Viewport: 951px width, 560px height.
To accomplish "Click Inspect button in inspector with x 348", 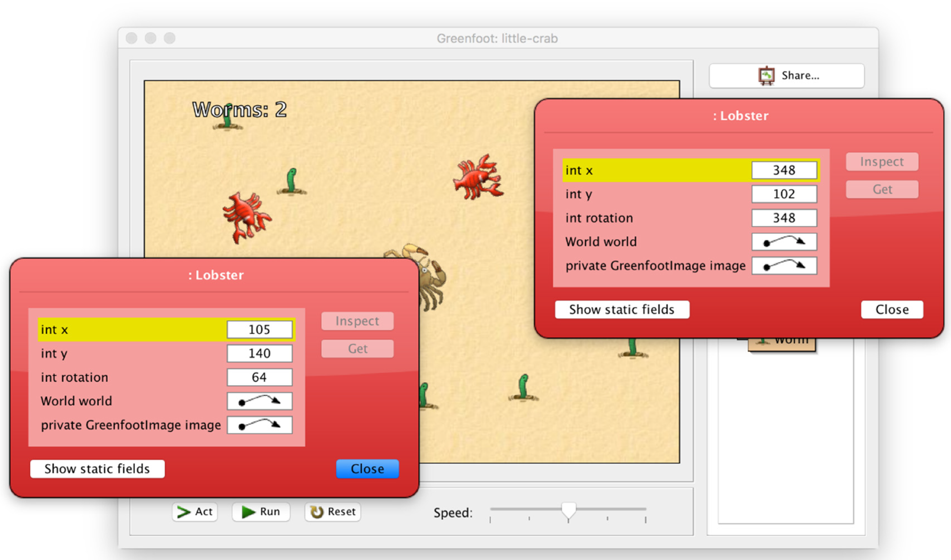I will pyautogui.click(x=882, y=162).
